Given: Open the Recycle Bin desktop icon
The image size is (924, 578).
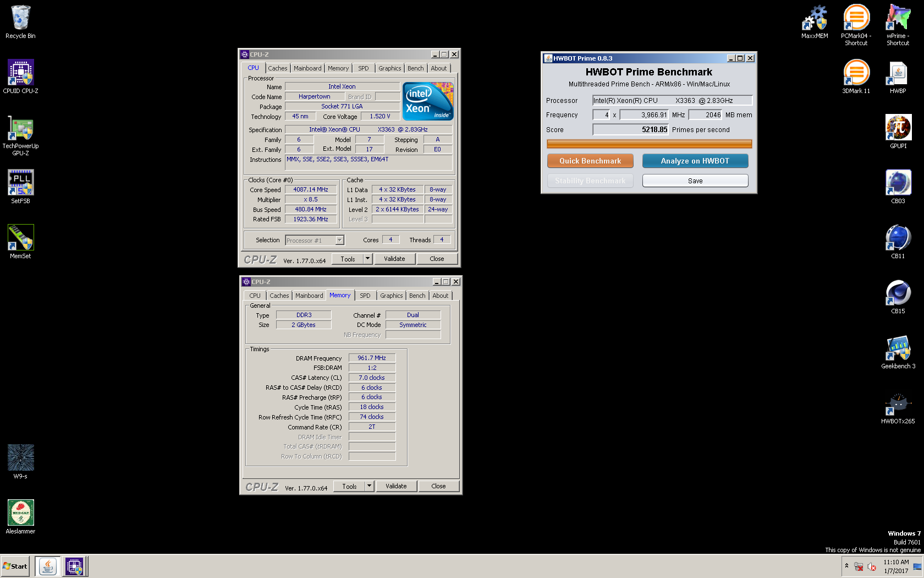Looking at the screenshot, I should pyautogui.click(x=20, y=22).
